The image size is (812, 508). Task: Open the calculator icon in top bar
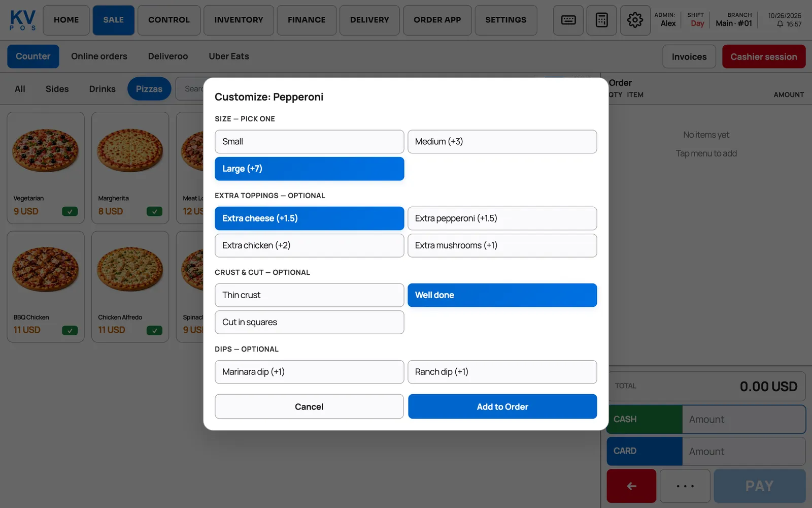[601, 20]
